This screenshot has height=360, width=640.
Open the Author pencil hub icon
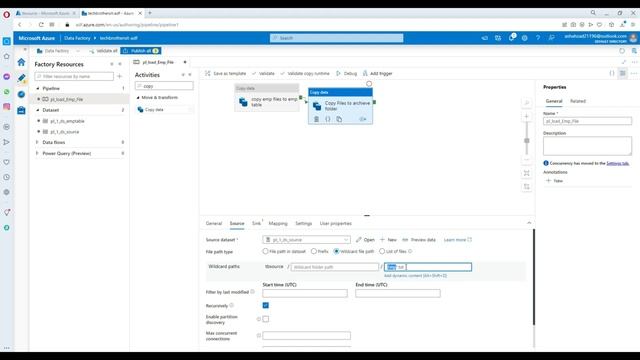[x=22, y=78]
